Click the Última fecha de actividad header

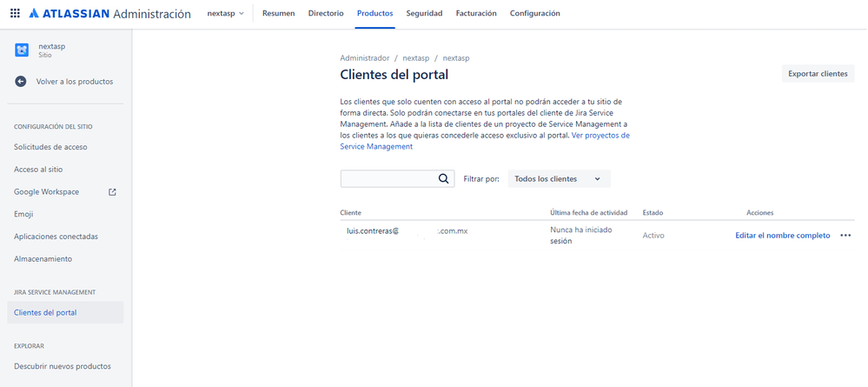click(x=588, y=212)
